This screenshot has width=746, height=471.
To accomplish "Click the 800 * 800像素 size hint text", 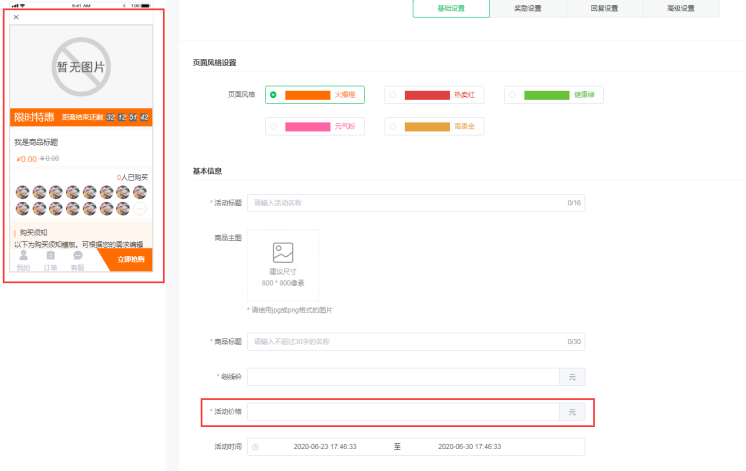I will coord(283,283).
